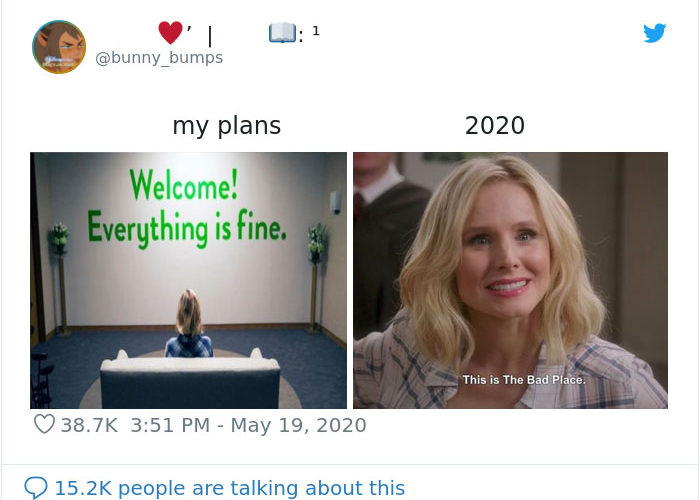Click the red heart emoji in display name
Image resolution: width=700 pixels, height=500 pixels.
170,33
